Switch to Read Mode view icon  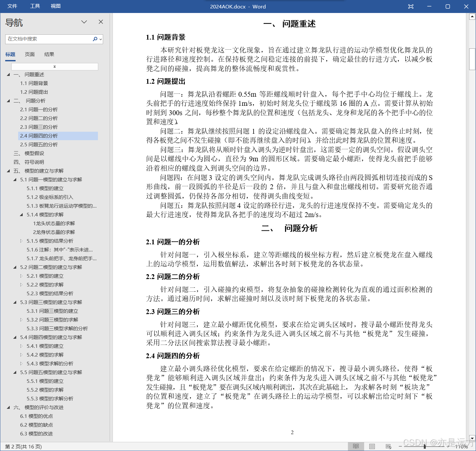coord(356,446)
